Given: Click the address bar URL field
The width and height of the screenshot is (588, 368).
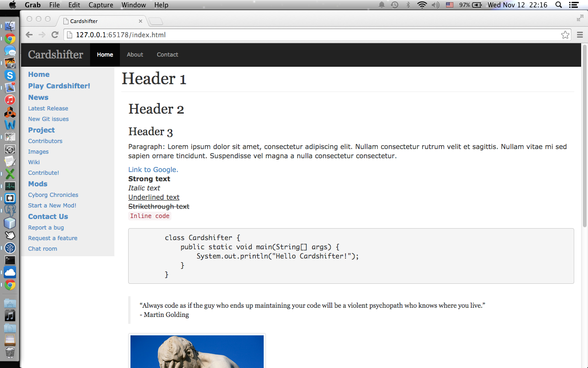Looking at the screenshot, I should click(317, 35).
